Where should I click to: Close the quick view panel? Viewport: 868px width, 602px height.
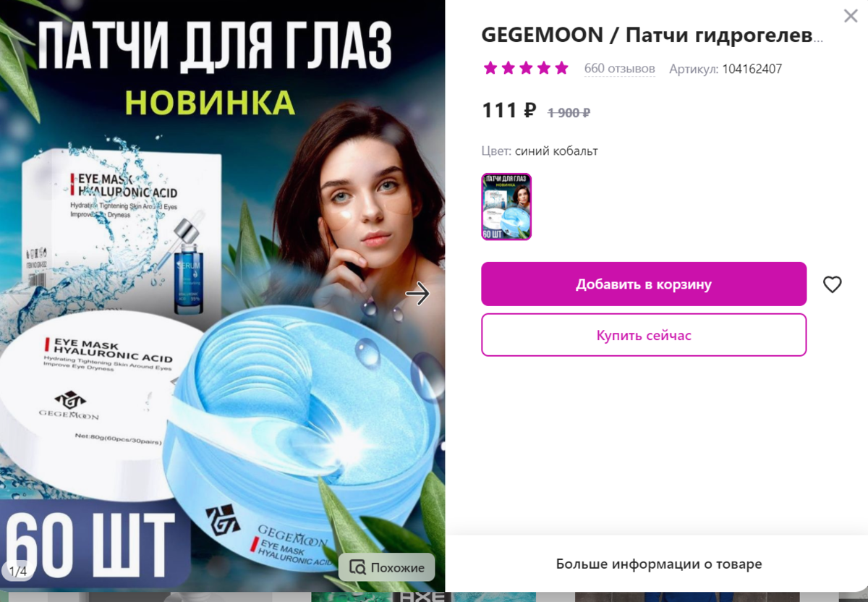click(x=850, y=16)
